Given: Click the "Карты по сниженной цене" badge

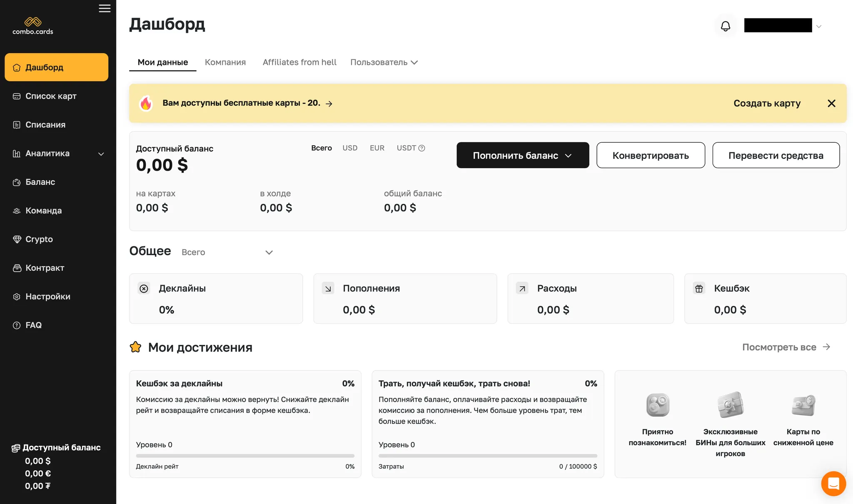Looking at the screenshot, I should [x=803, y=405].
